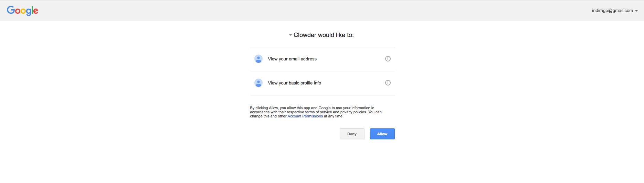This screenshot has height=183, width=644.
Task: Click the 'at any time' phrase in disclaimer
Action: [x=333, y=116]
